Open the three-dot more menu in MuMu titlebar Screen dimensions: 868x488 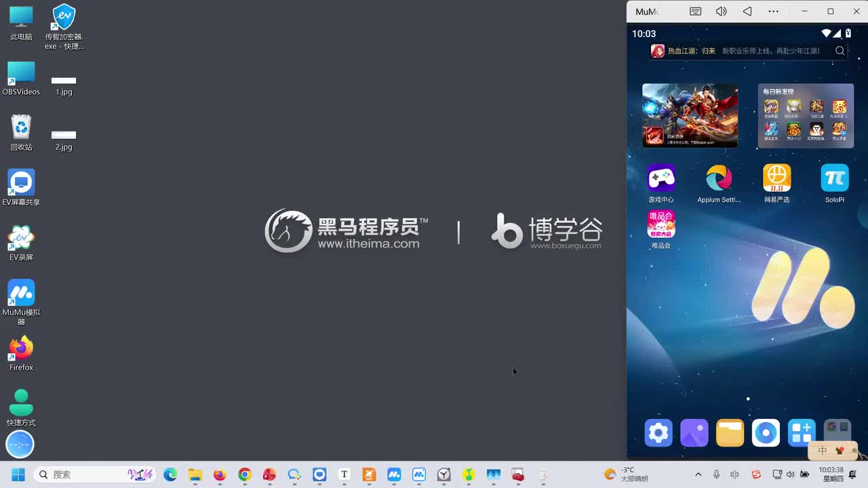[x=773, y=12]
